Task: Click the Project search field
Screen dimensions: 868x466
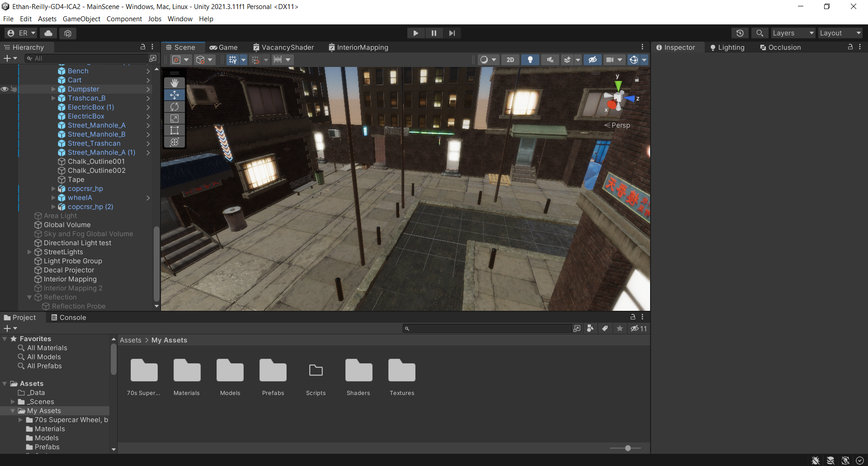Action: [488, 328]
